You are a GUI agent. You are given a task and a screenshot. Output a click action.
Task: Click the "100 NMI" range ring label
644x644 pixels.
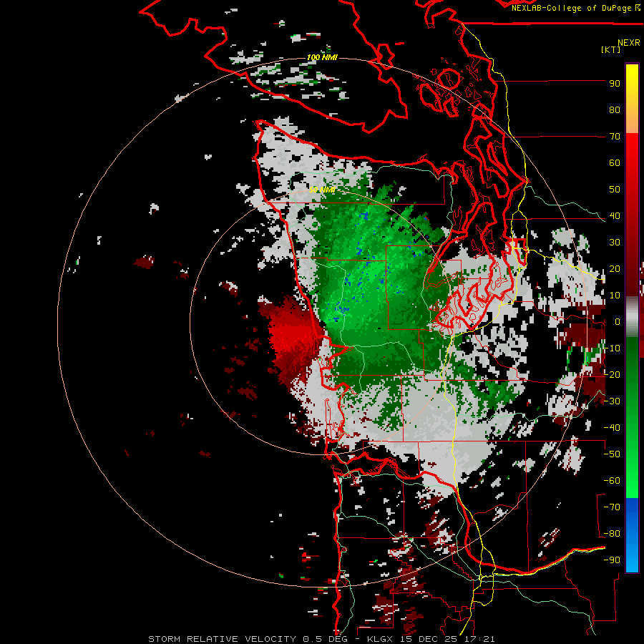[322, 57]
